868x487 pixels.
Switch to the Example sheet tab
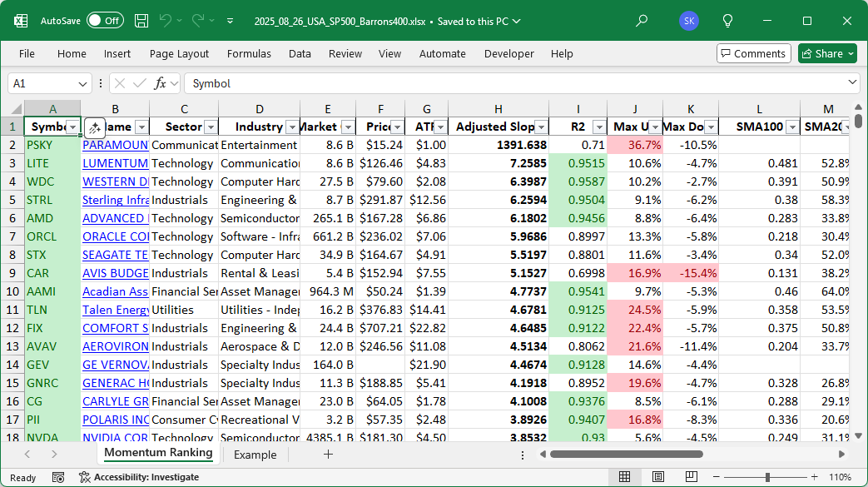click(x=255, y=455)
